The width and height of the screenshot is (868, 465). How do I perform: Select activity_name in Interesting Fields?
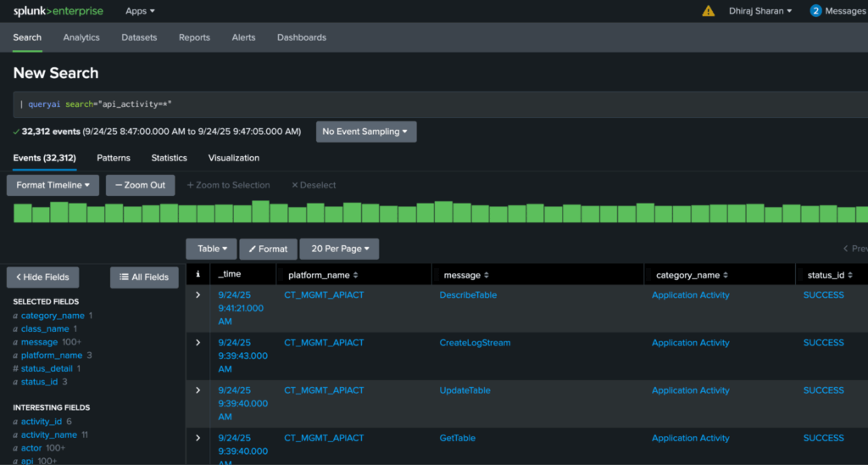pyautogui.click(x=48, y=435)
